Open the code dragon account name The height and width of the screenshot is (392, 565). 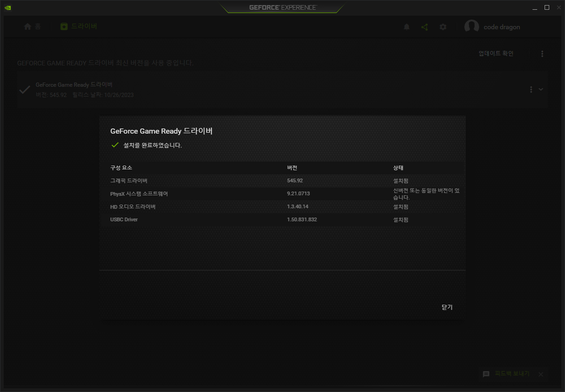click(502, 27)
